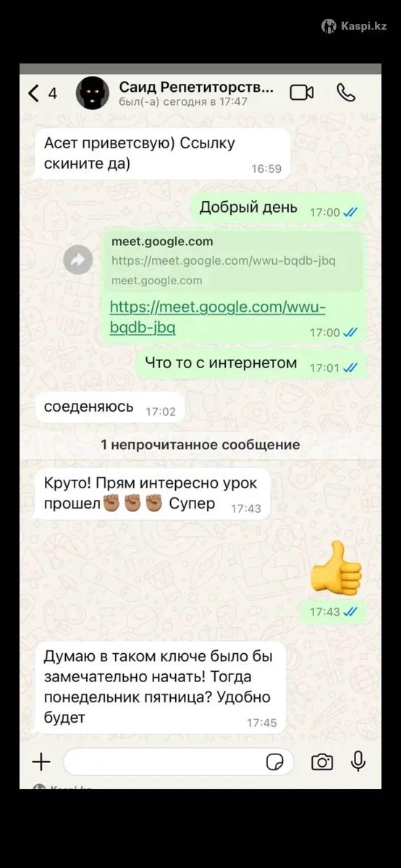This screenshot has height=868, width=401.
Task: Tap the back arrow next to 4
Action: pyautogui.click(x=33, y=93)
